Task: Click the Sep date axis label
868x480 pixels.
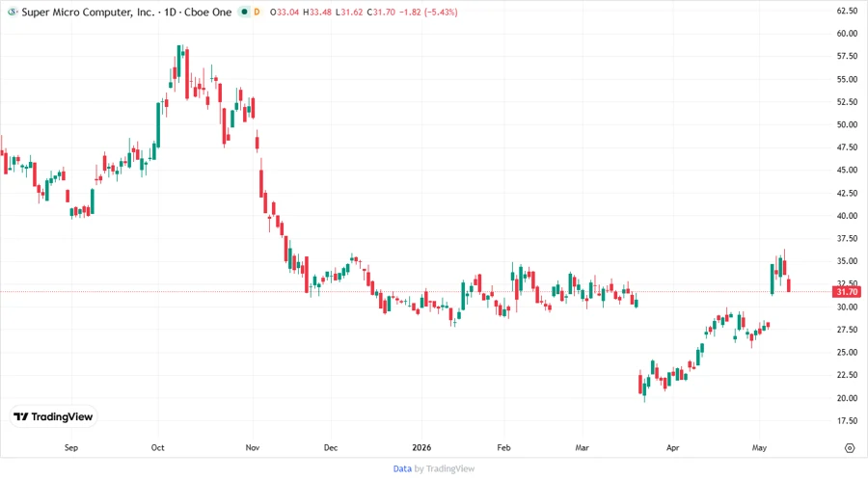Action: (x=71, y=447)
